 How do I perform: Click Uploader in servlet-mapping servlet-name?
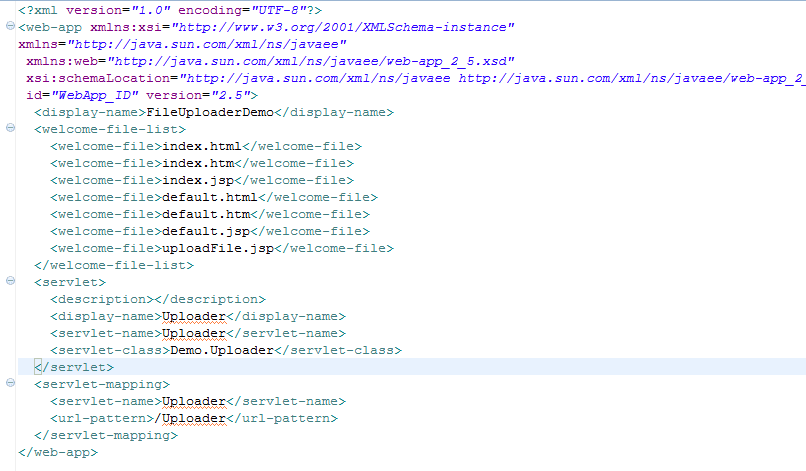pyautogui.click(x=194, y=401)
